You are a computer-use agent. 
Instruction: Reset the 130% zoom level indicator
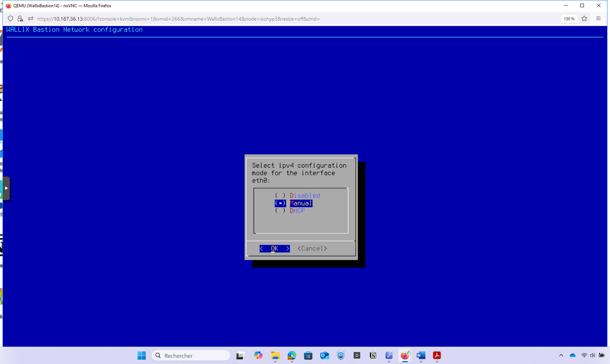pos(569,19)
